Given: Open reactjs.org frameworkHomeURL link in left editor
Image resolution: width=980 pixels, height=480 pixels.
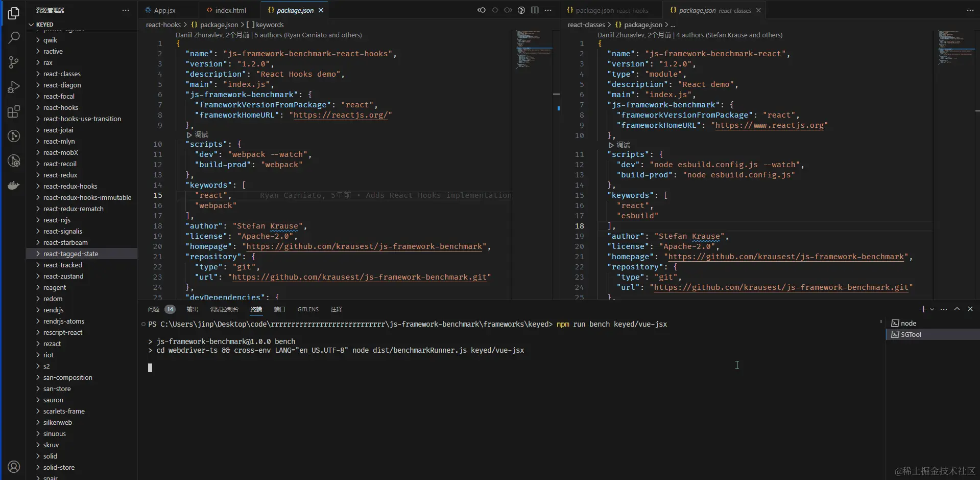Looking at the screenshot, I should (341, 115).
